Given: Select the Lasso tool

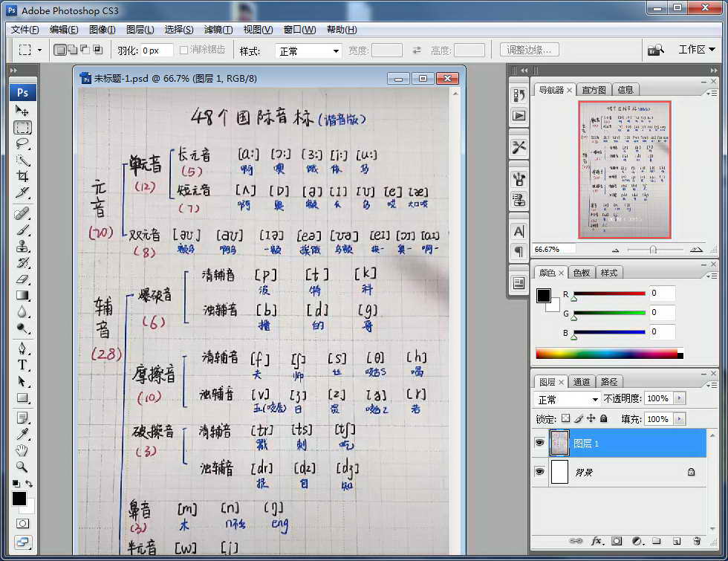Looking at the screenshot, I should pos(22,143).
